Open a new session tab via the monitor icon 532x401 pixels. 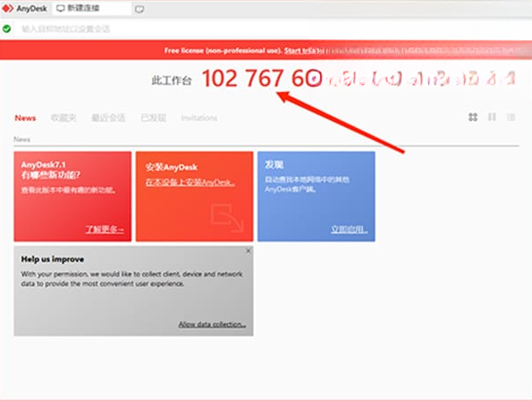(139, 9)
